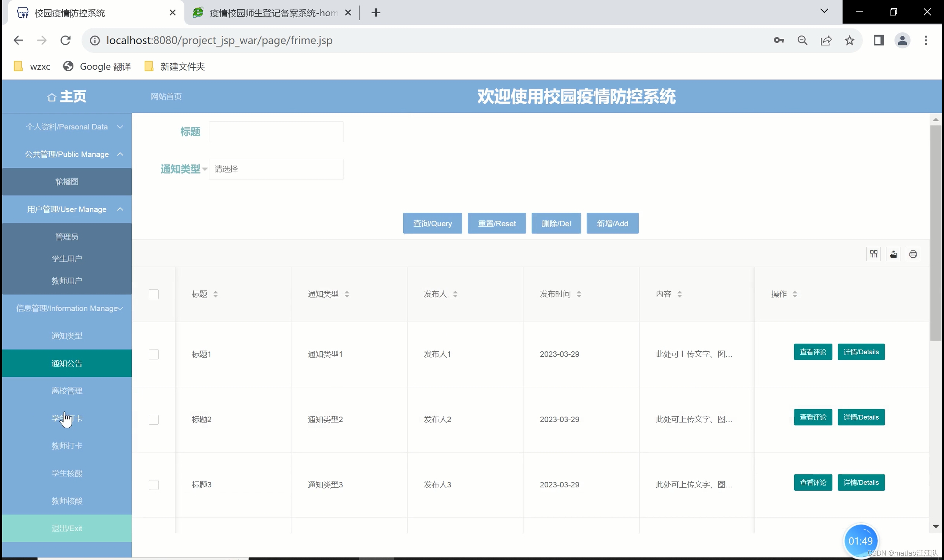Click the share page icon

[x=826, y=41]
